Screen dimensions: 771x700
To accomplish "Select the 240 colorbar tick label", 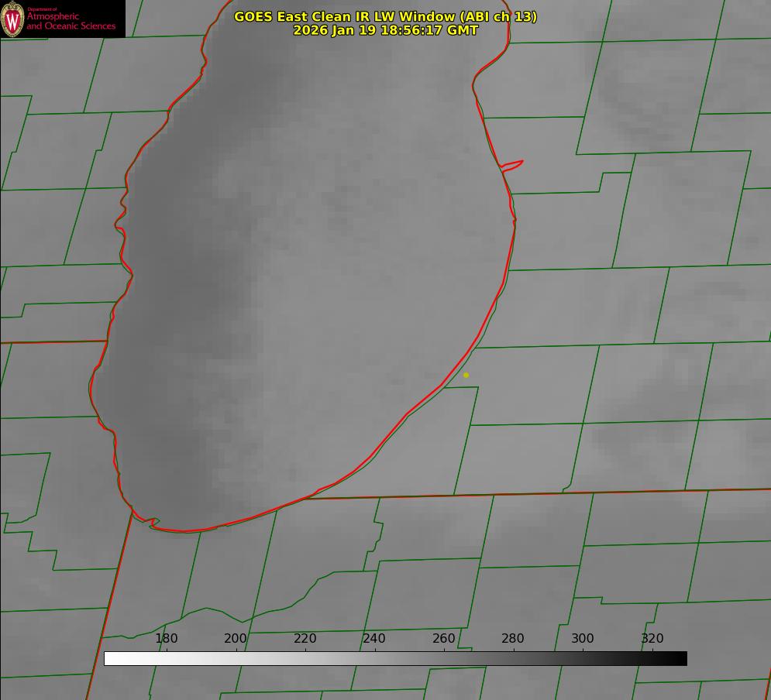I will 374,638.
